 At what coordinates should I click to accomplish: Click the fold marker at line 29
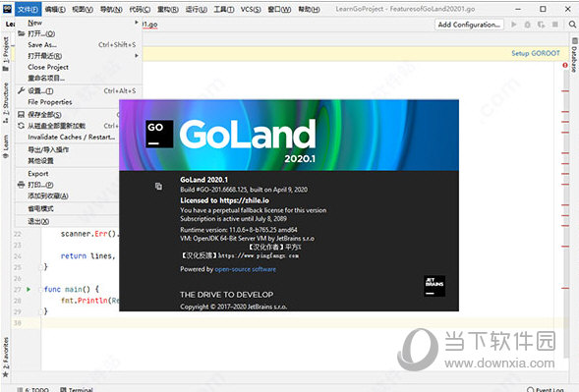pos(41,311)
